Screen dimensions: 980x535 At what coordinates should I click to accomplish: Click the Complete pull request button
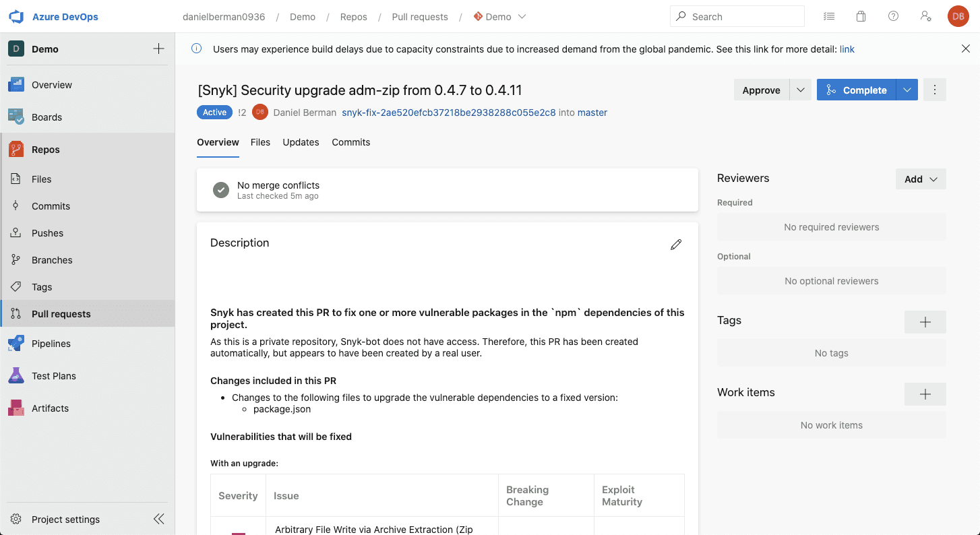coord(857,90)
